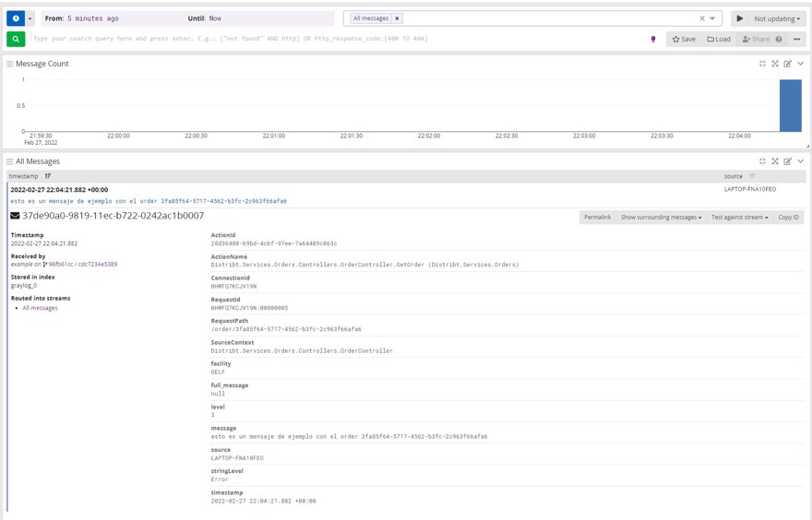The height and width of the screenshot is (520, 812).
Task: Save the current search
Action: point(684,39)
